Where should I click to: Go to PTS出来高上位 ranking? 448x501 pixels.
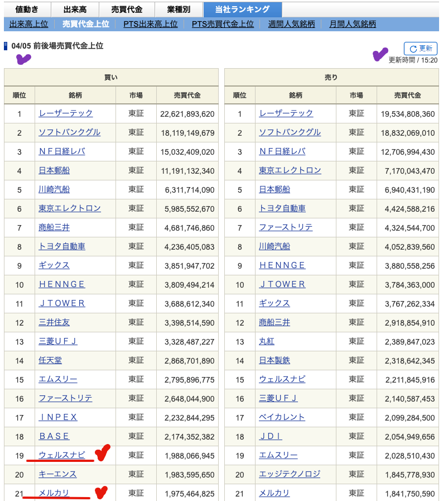(150, 24)
